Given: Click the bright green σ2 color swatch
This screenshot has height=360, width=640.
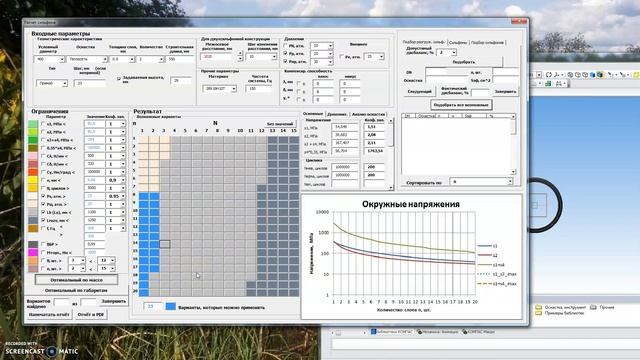Looking at the screenshot, I should click(x=33, y=132).
